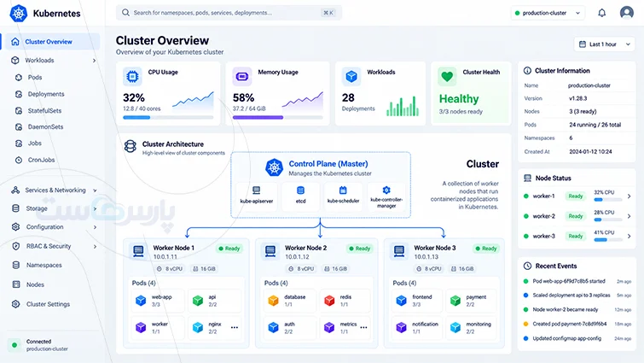This screenshot has width=644, height=363.
Task: Click the Cluster Information info icon
Action: pyautogui.click(x=527, y=71)
